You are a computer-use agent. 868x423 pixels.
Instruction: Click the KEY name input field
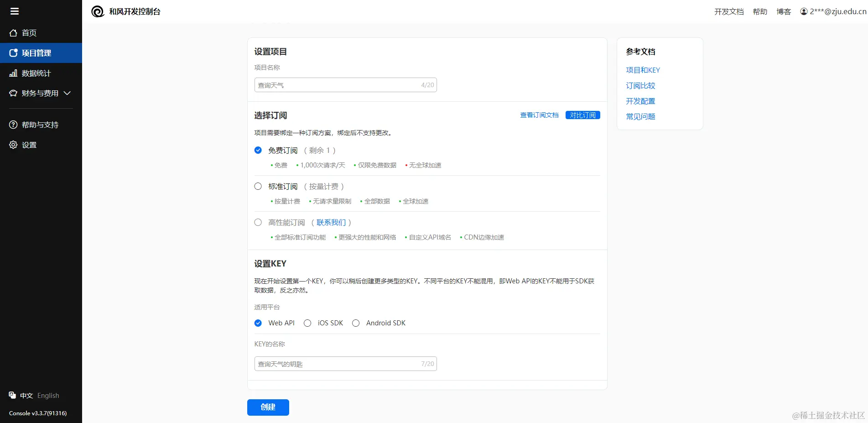click(345, 364)
